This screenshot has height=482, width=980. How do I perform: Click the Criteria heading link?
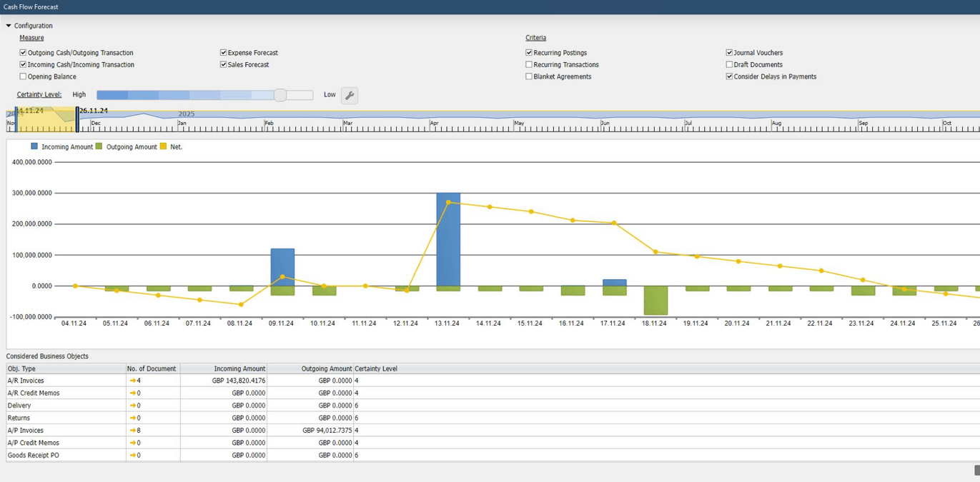coord(535,38)
